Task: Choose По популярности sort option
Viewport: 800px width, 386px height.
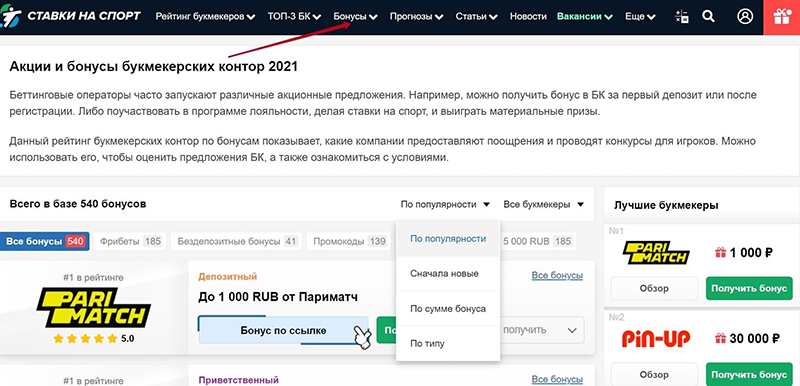Action: coord(448,239)
